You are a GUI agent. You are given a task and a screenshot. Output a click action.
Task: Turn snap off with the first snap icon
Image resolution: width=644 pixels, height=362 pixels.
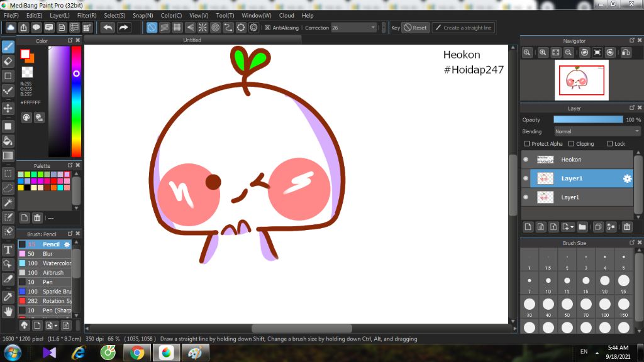[x=152, y=28]
